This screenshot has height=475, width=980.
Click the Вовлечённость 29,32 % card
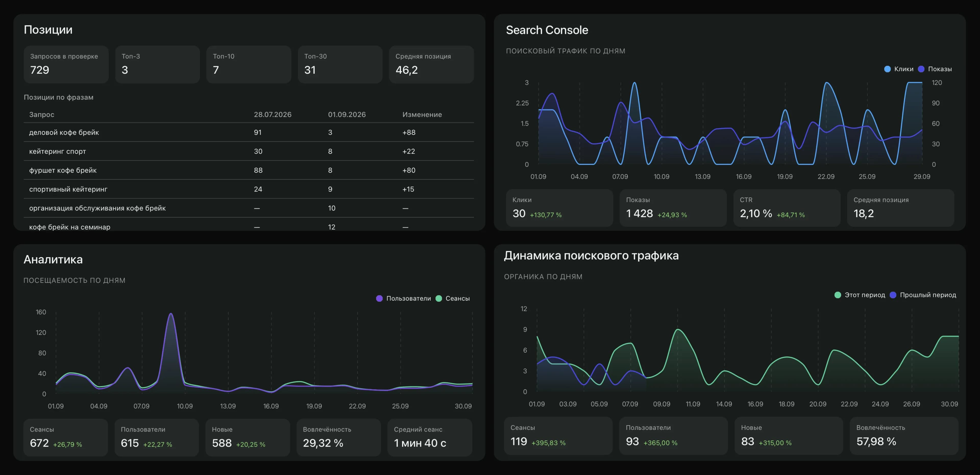339,437
